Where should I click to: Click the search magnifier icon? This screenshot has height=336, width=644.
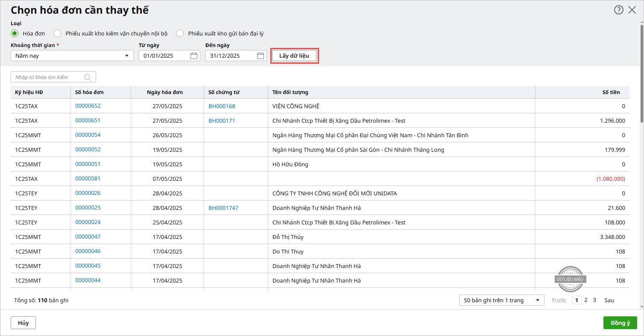(x=88, y=77)
